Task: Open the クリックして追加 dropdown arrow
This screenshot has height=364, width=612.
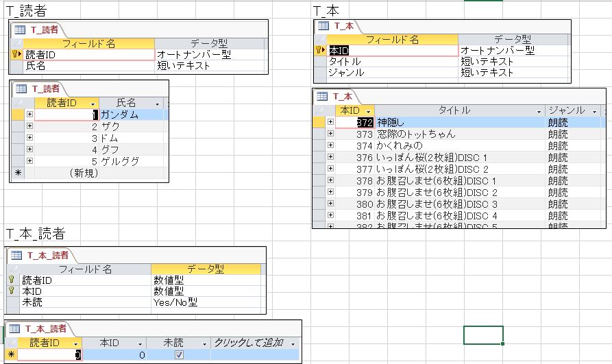Action: point(293,343)
